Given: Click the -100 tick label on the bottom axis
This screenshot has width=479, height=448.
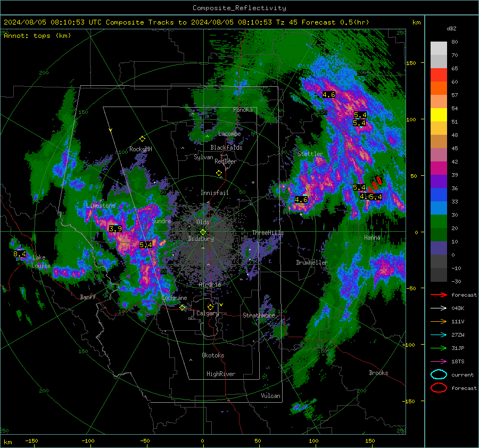Looking at the screenshot, I should [x=88, y=441].
